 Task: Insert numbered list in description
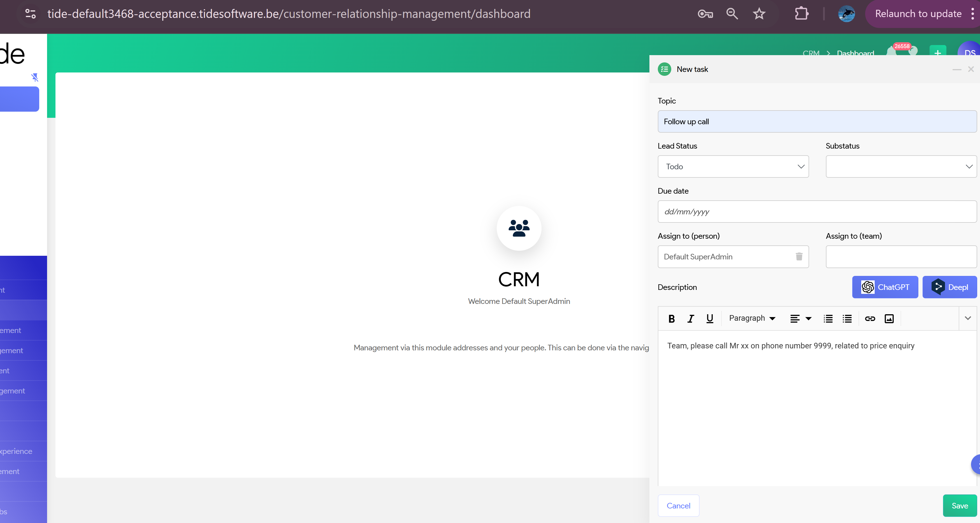point(828,318)
